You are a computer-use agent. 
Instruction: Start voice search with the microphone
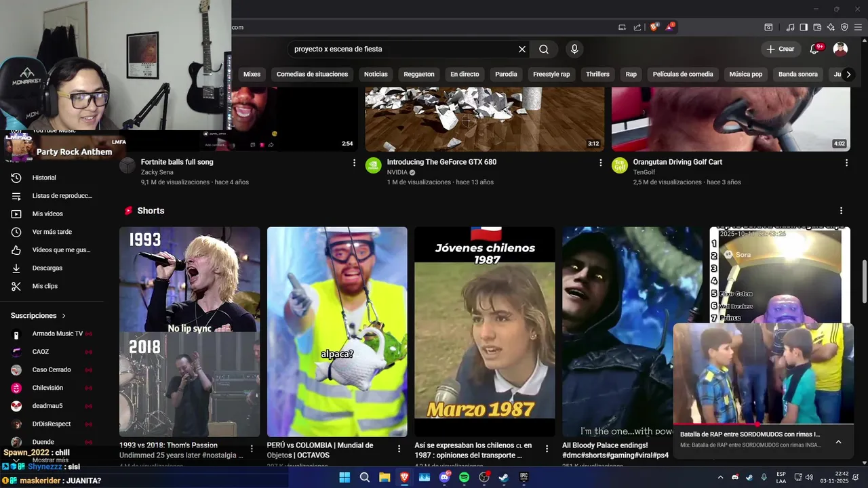click(574, 49)
